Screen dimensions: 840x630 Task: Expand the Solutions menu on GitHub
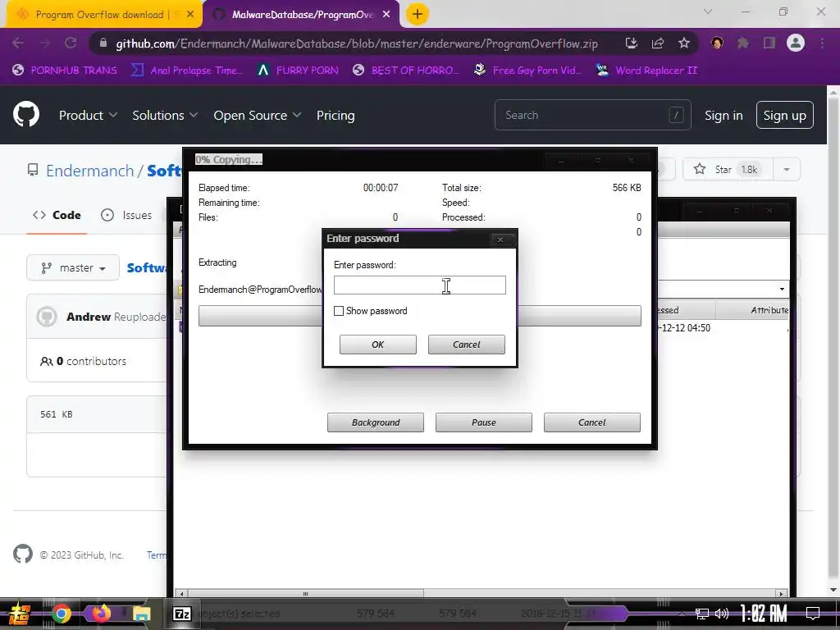pyautogui.click(x=165, y=115)
